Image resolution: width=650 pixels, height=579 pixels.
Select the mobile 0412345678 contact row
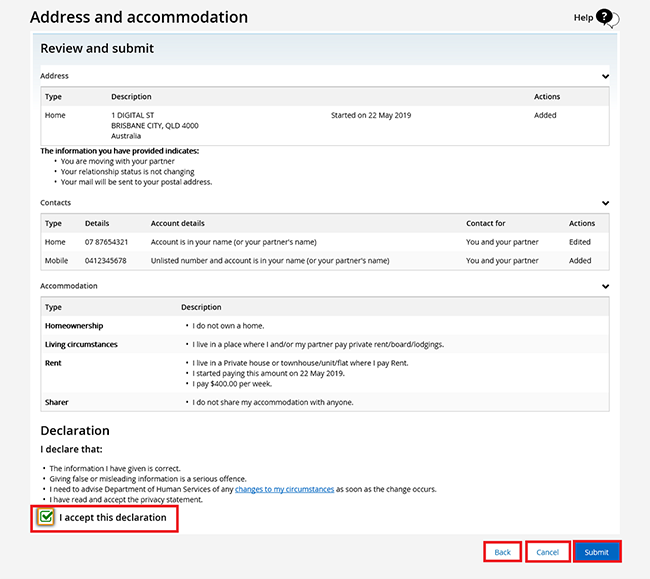click(106, 260)
